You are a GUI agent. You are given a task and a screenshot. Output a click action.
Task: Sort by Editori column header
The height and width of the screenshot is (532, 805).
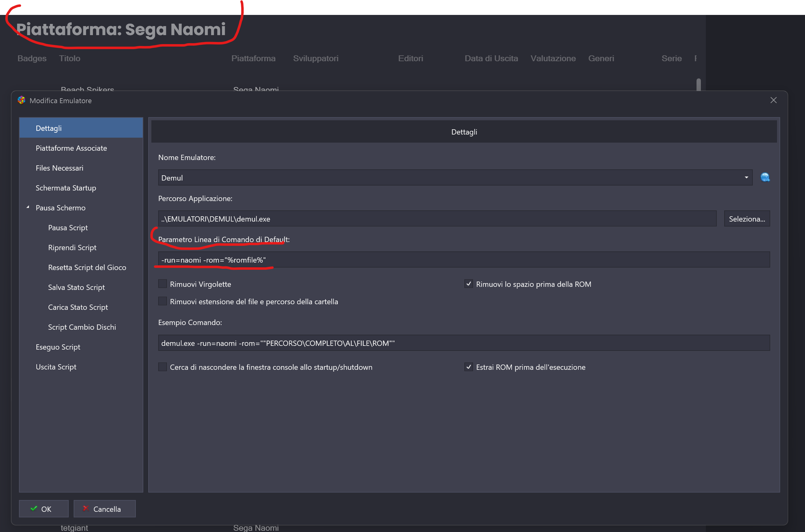pyautogui.click(x=410, y=58)
